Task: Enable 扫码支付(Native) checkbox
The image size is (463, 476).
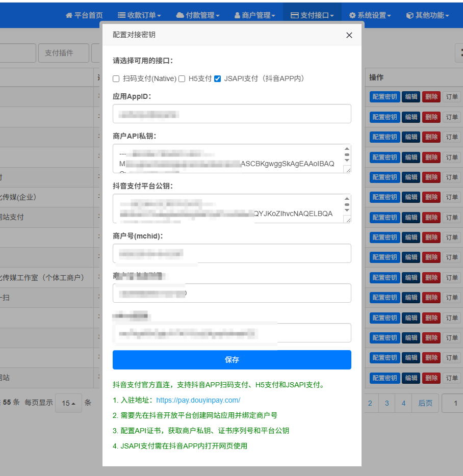Action: point(116,79)
